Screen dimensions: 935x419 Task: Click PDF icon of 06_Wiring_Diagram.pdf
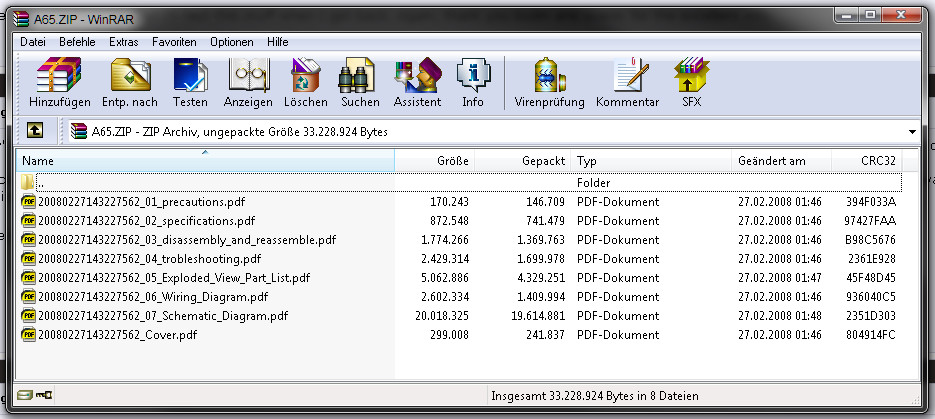click(x=29, y=297)
